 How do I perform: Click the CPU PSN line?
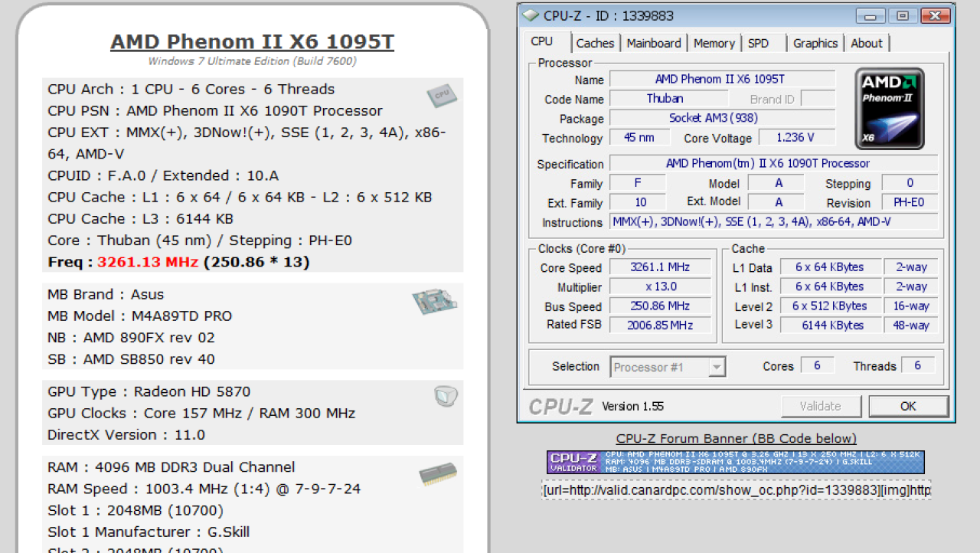[215, 110]
